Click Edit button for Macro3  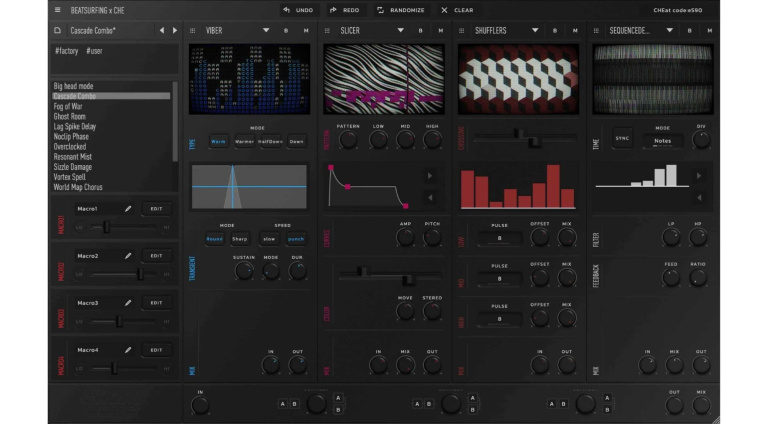click(156, 303)
